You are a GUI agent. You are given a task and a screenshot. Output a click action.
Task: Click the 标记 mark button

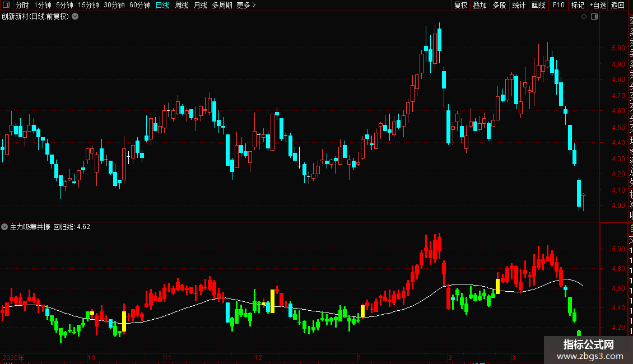578,5
